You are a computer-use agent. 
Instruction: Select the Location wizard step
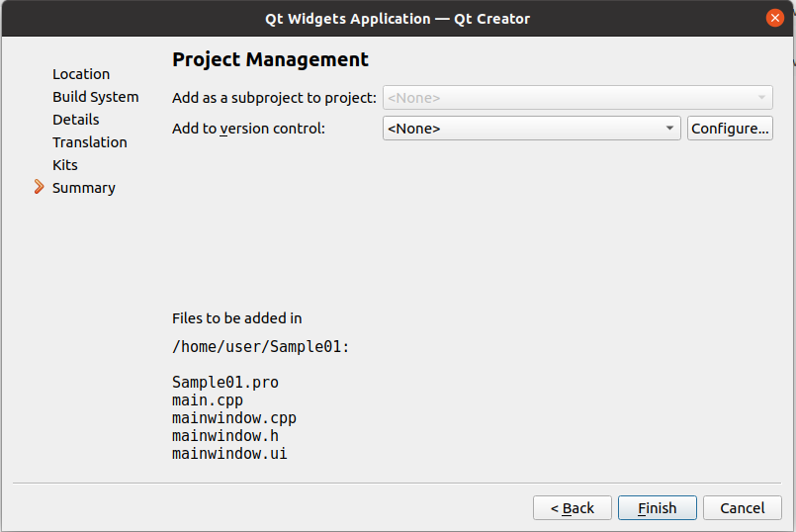pyautogui.click(x=81, y=74)
